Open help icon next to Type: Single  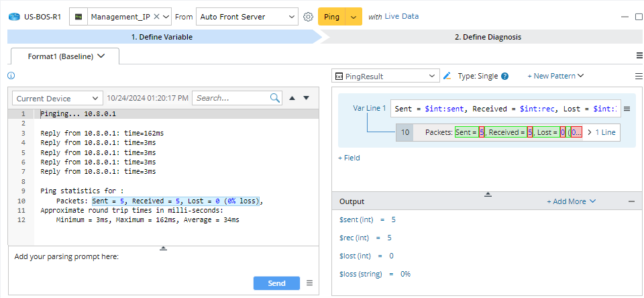click(x=505, y=77)
